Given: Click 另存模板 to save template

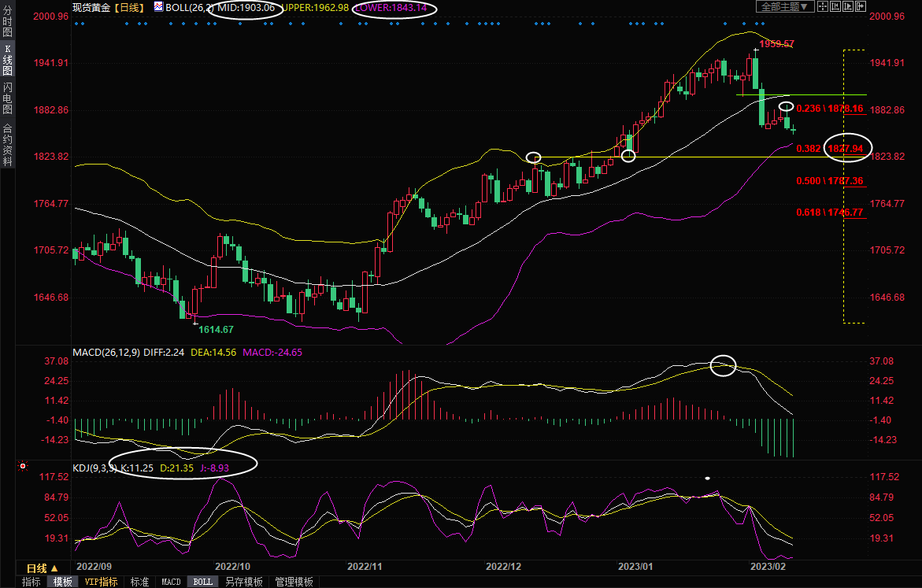Looking at the screenshot, I should tap(244, 582).
